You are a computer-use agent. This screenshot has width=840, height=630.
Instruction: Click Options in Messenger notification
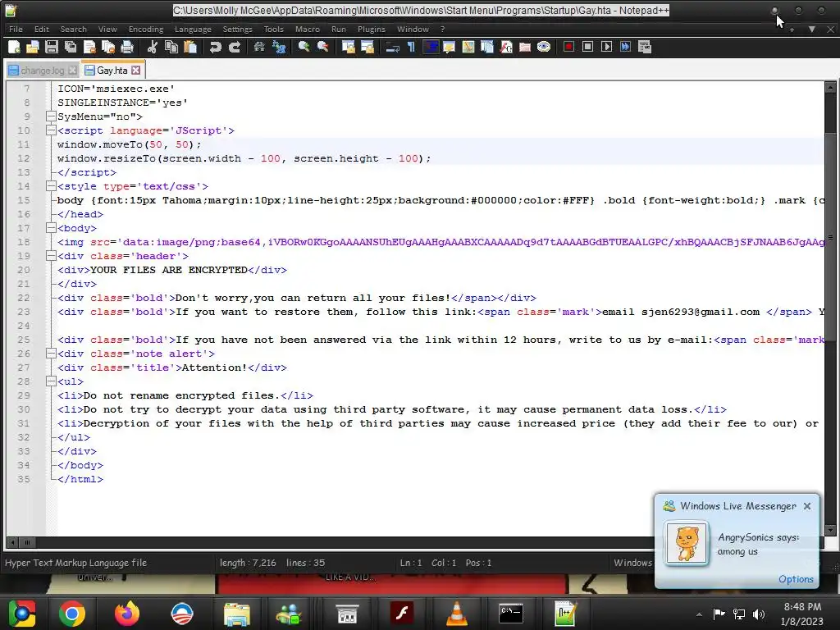796,579
